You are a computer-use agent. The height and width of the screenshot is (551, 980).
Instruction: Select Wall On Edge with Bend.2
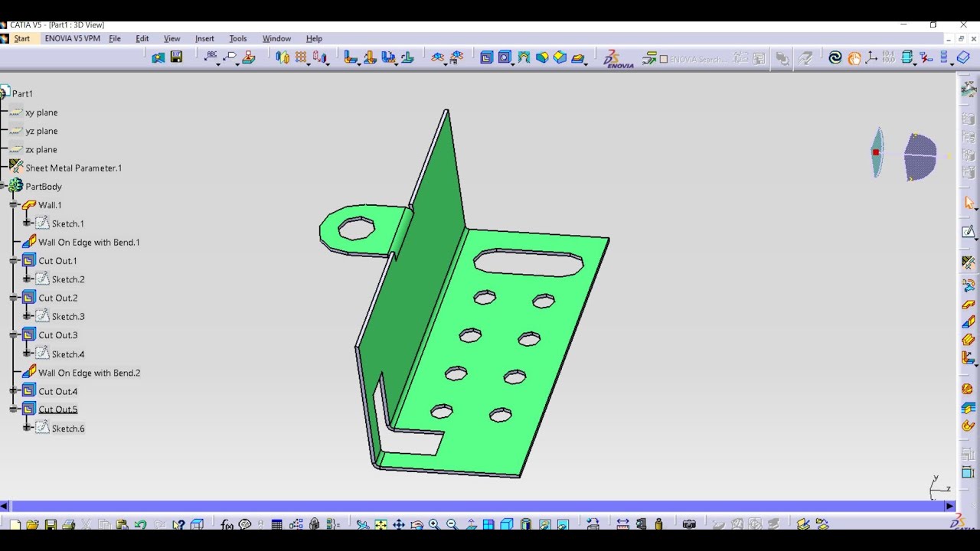[89, 373]
